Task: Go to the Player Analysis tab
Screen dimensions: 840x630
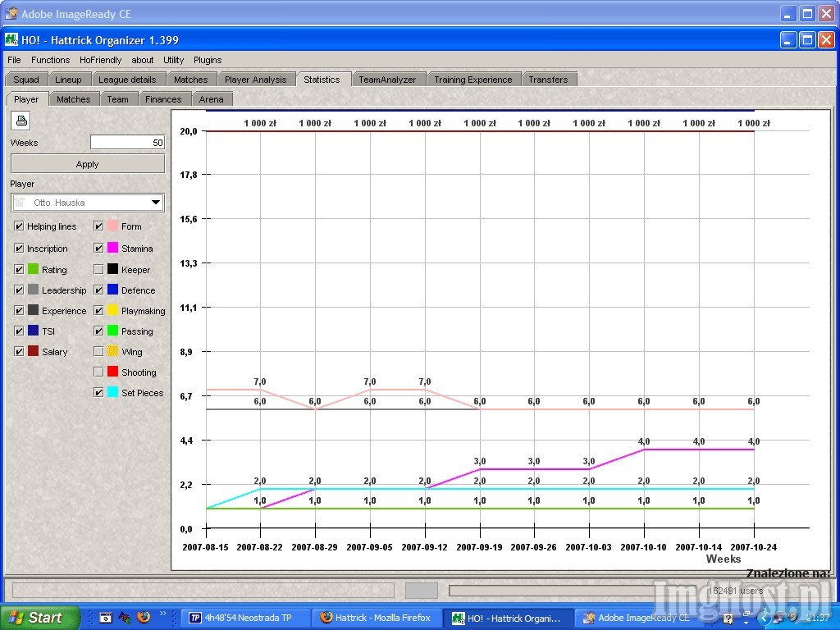Action: tap(256, 80)
